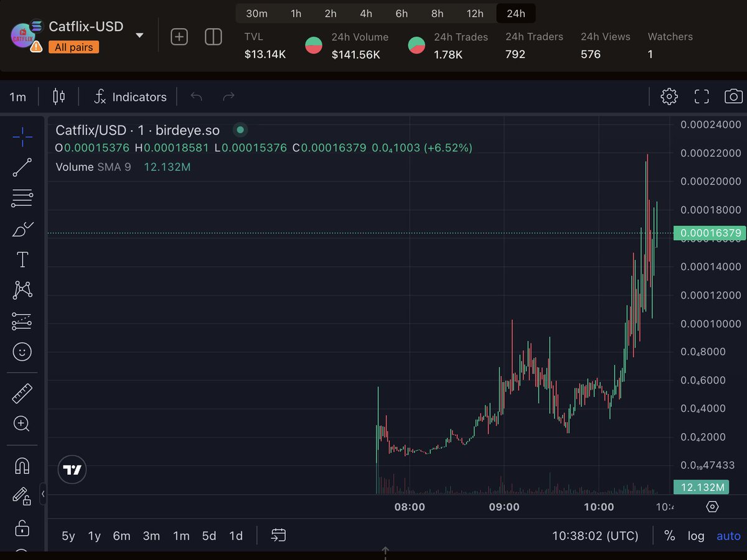Open the 1m interval selector
The height and width of the screenshot is (560, 747).
(x=18, y=96)
